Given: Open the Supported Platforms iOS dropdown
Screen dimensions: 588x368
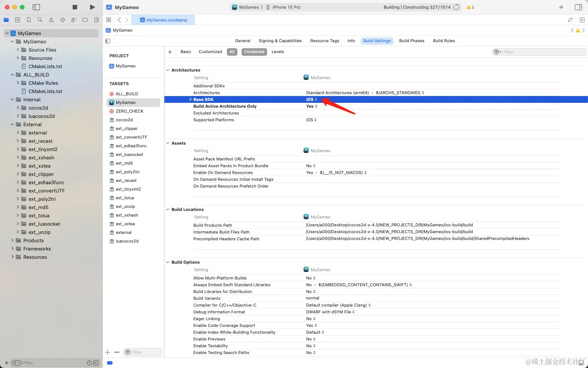Looking at the screenshot, I should (311, 120).
